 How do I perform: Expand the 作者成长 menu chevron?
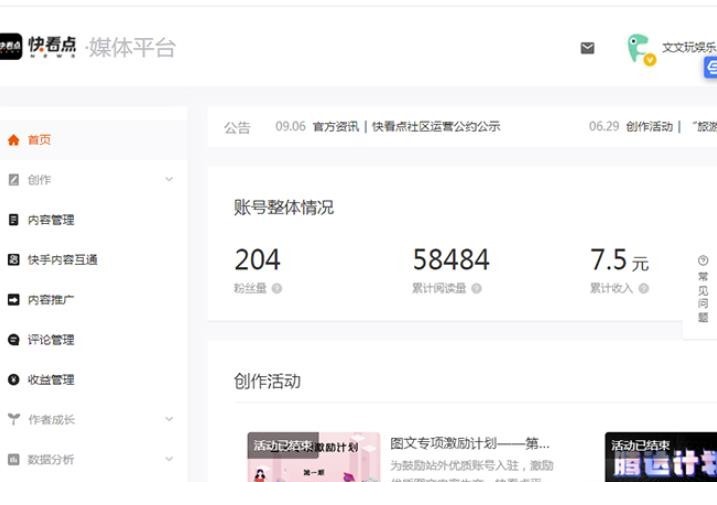point(169,419)
